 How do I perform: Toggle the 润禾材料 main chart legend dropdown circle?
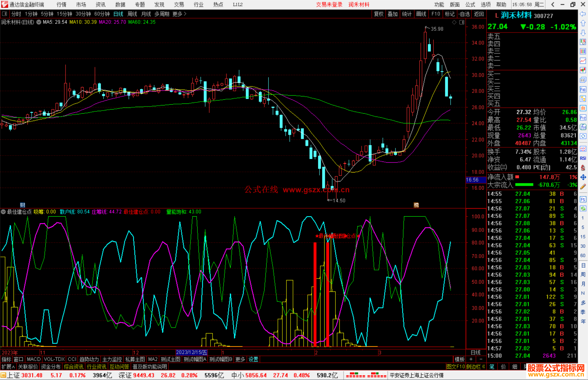[39, 22]
